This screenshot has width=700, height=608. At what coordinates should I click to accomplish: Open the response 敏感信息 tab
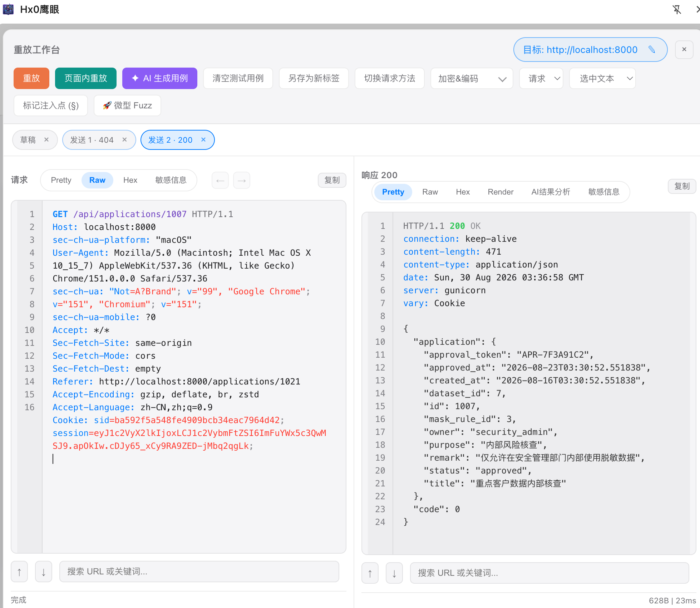click(603, 192)
